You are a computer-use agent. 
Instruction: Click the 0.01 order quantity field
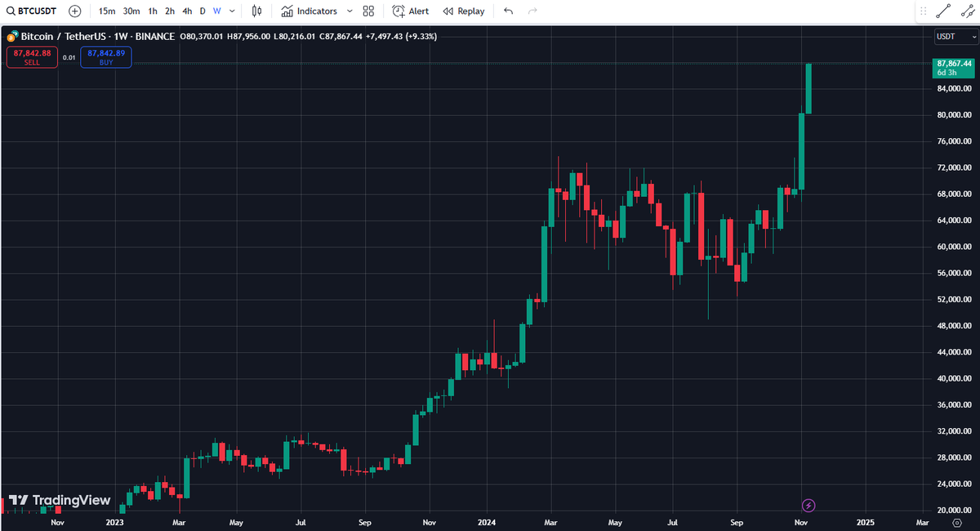click(x=69, y=57)
